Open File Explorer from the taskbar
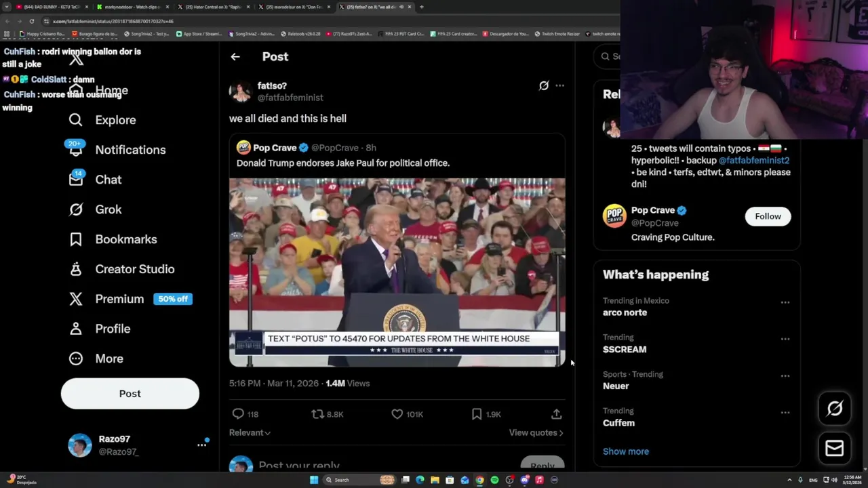 (435, 480)
